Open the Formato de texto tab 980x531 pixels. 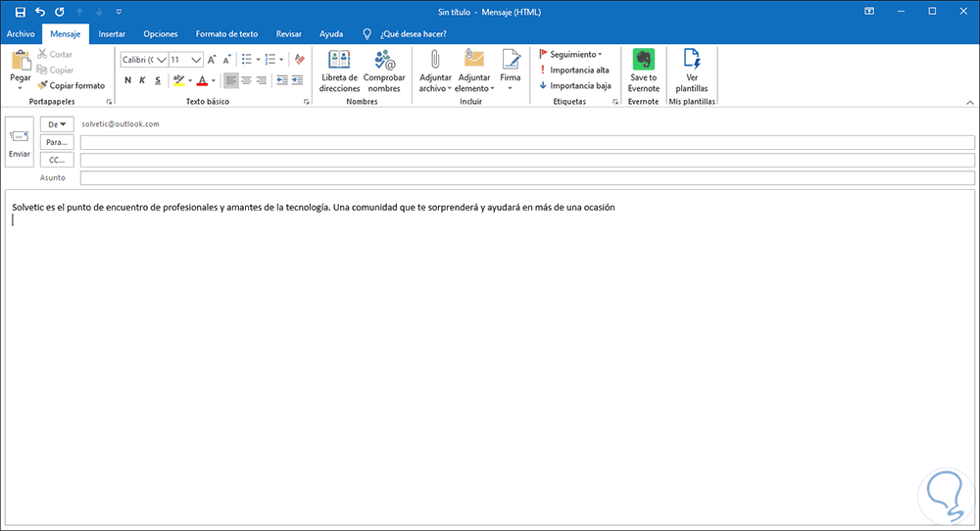tap(226, 33)
